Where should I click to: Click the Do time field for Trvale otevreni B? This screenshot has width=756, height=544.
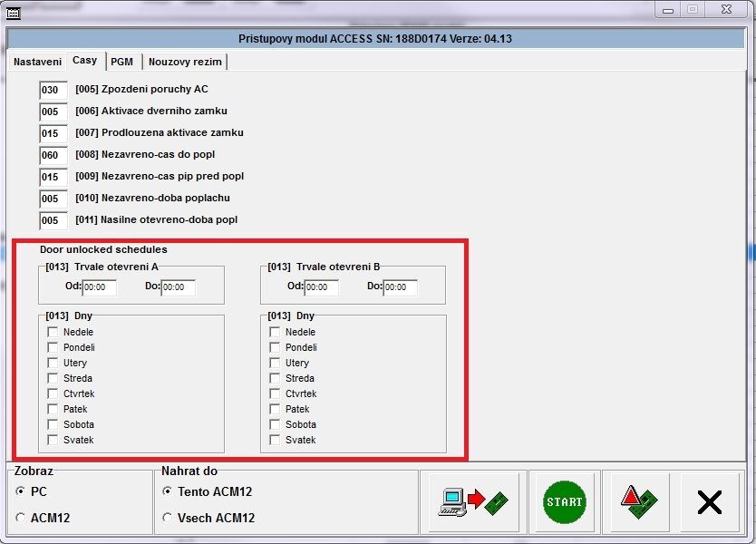pyautogui.click(x=400, y=287)
